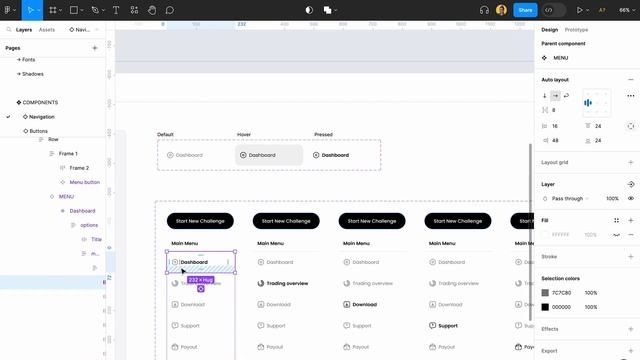Click Hover state Dashboard button
The image size is (640, 360).
(269, 155)
